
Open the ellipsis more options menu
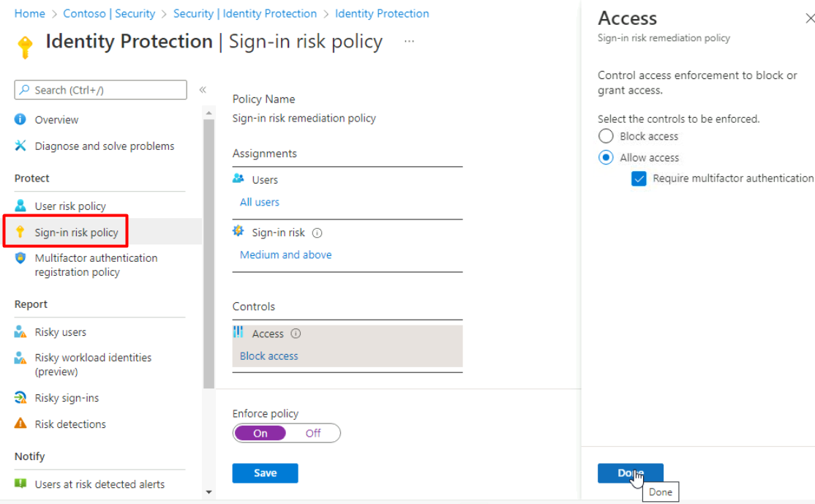[x=409, y=42]
